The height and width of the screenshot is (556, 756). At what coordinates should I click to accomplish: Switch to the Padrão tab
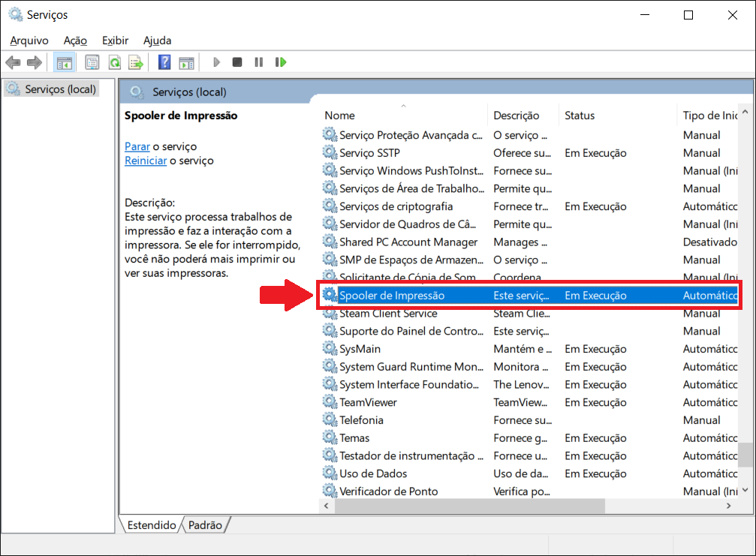(205, 525)
